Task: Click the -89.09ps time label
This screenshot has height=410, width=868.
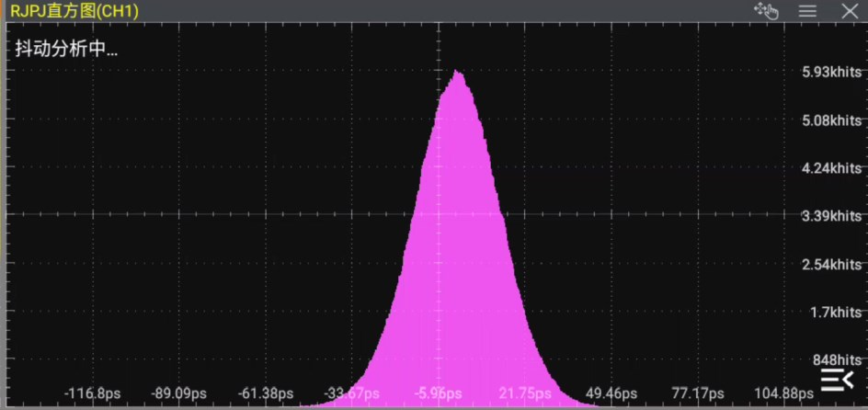Action: pos(178,394)
